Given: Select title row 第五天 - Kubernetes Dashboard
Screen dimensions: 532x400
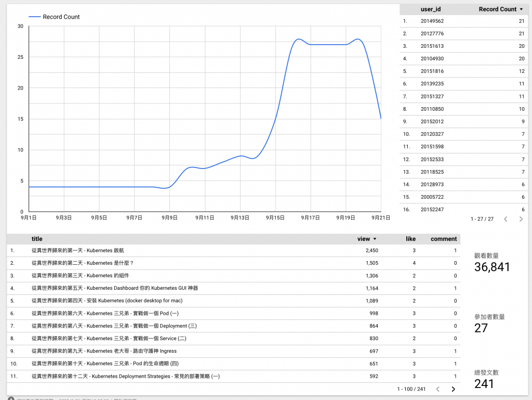Looking at the screenshot, I should [233, 288].
